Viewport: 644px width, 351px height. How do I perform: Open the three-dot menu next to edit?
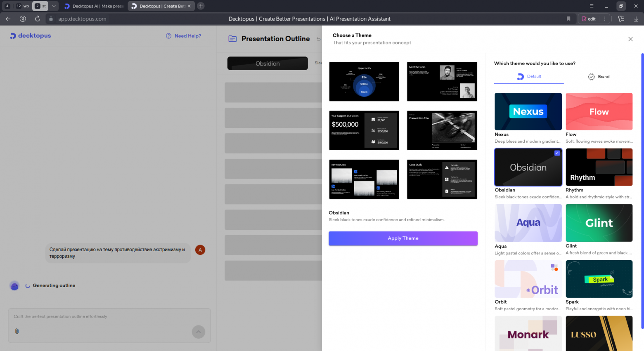pyautogui.click(x=605, y=19)
